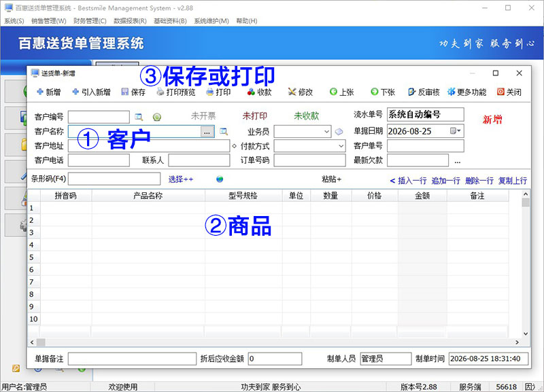Screen dimensions: 544x392
Task: Save the delivery note with 保存
Action: click(133, 92)
